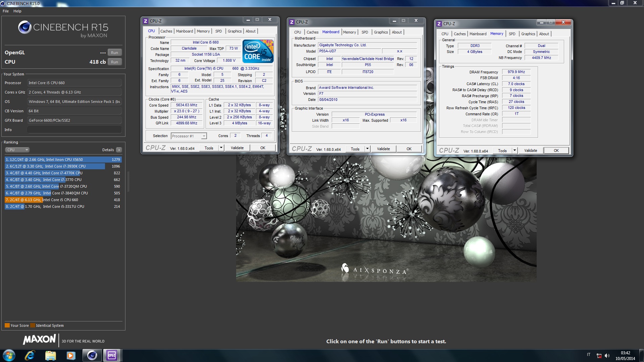This screenshot has width=644, height=362.
Task: Switch to CPU-Z taskbar icon
Action: pyautogui.click(x=112, y=355)
